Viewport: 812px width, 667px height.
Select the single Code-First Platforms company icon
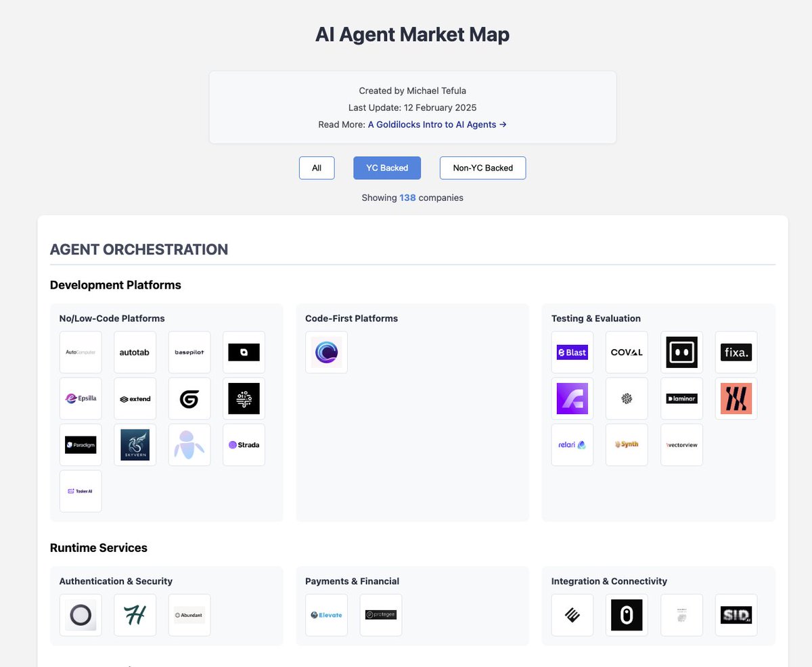tap(326, 352)
